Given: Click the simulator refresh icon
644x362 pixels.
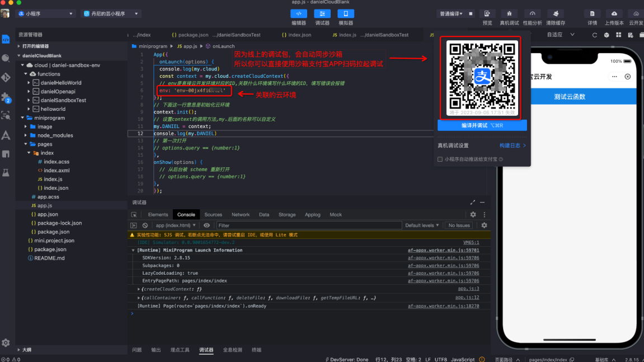Looking at the screenshot, I should [594, 35].
